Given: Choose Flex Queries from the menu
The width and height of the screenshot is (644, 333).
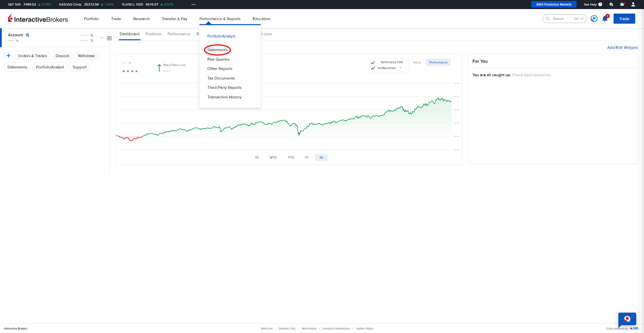Looking at the screenshot, I should (x=218, y=59).
